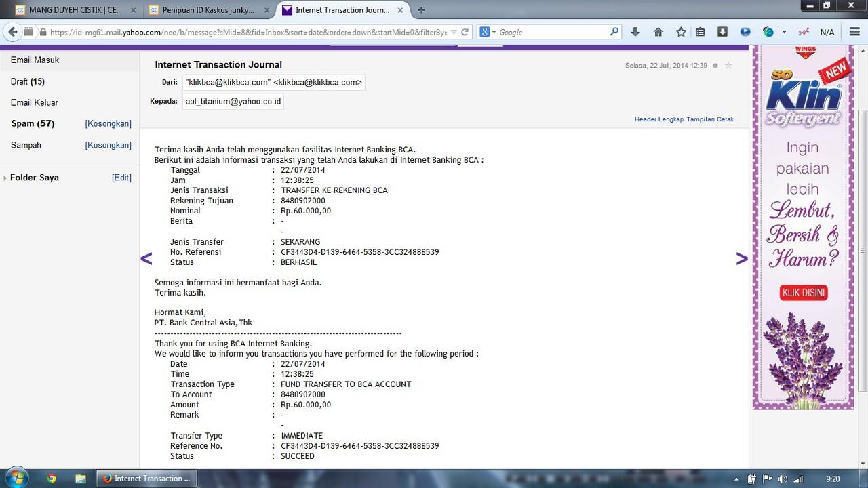Click the globe add-on icon in toolbar
Viewport: 868px width, 488px height.
click(x=768, y=32)
